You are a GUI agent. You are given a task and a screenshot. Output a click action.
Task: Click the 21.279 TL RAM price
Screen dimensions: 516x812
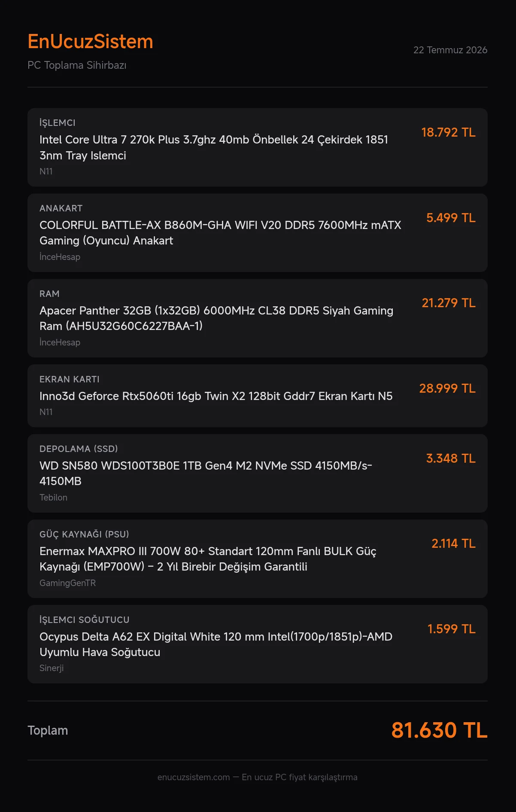(x=449, y=303)
